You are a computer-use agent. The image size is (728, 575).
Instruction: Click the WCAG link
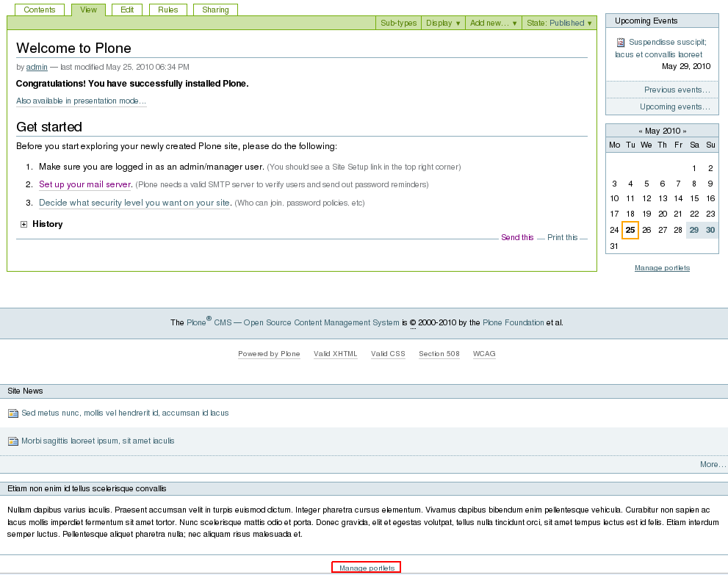[x=484, y=354]
